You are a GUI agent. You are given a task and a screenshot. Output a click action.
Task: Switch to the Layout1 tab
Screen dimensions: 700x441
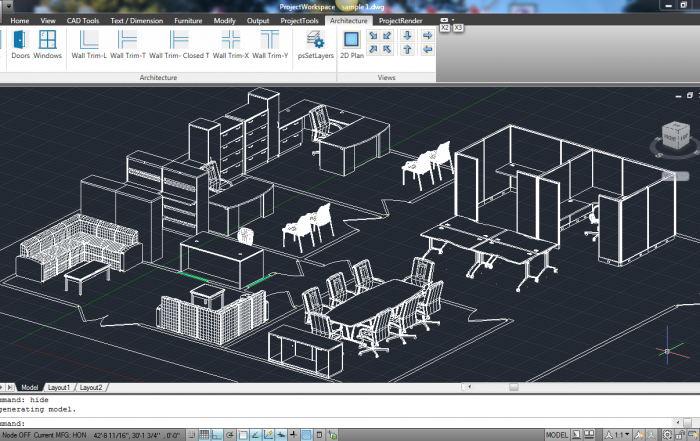(x=59, y=387)
